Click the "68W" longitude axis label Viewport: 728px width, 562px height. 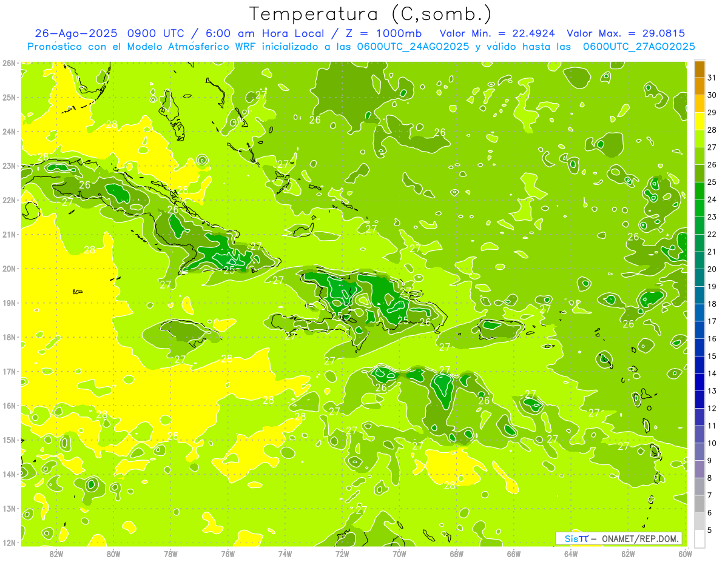click(x=456, y=554)
